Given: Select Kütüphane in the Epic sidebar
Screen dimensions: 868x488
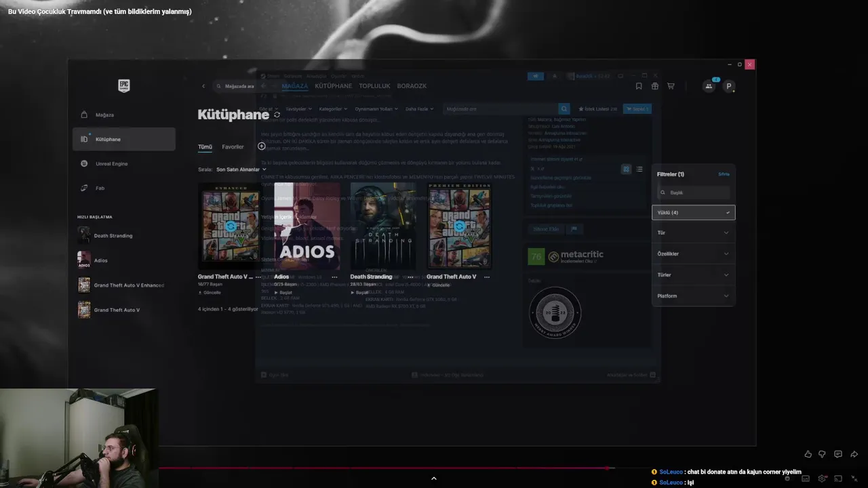Looking at the screenshot, I should (123, 139).
